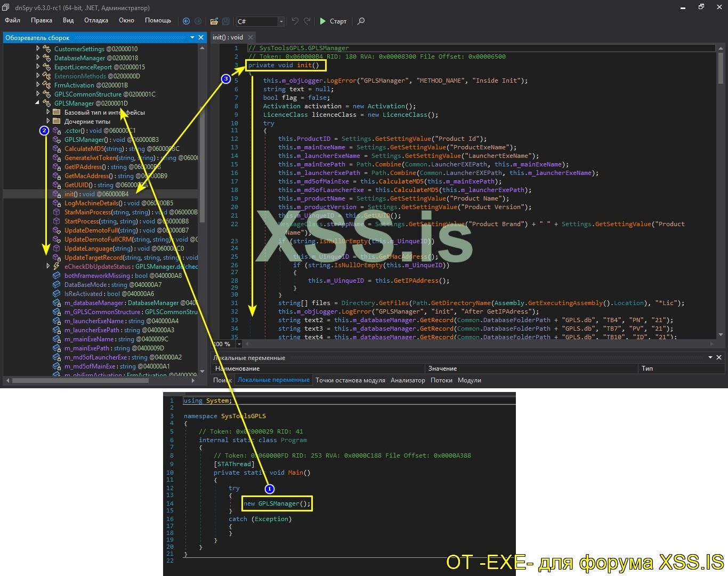Click the folder icon beside Дочерние типы
This screenshot has width=728, height=576.
coord(57,122)
